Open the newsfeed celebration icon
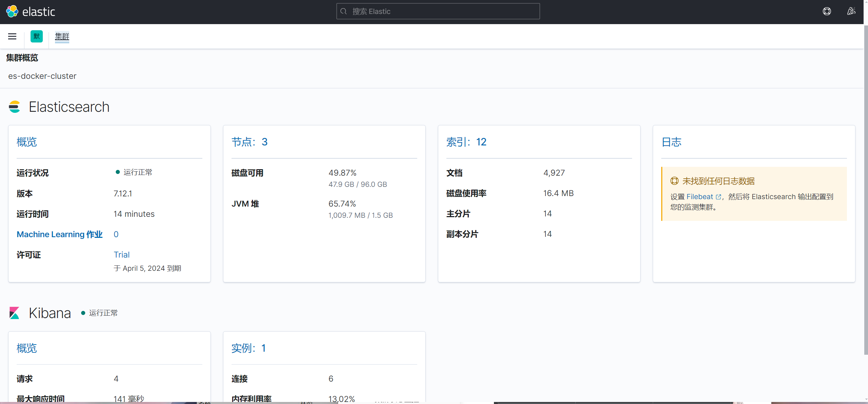 [851, 12]
